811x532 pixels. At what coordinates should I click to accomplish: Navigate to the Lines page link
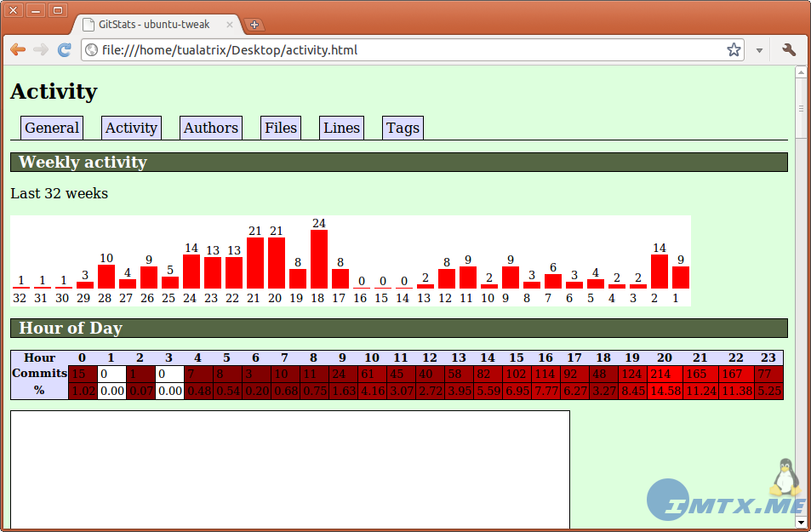pos(341,128)
